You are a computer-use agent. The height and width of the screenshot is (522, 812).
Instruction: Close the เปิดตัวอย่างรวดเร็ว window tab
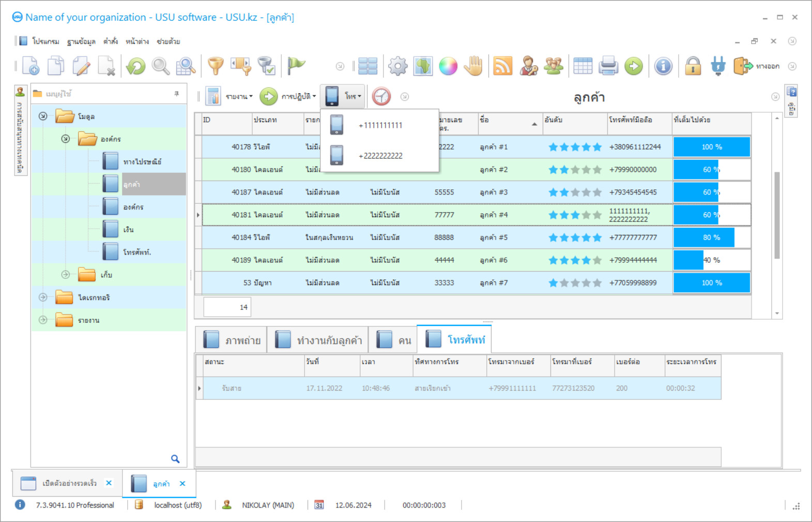pos(109,483)
